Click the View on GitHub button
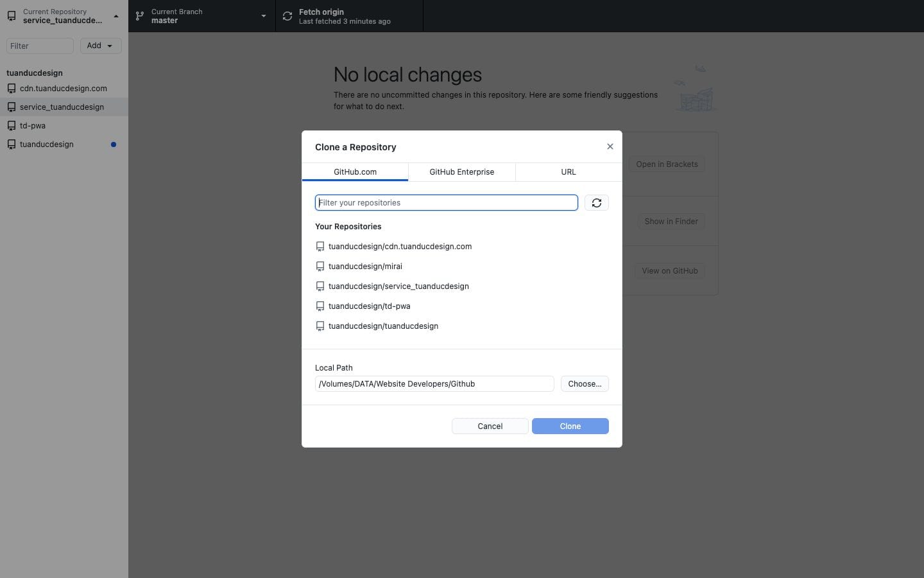Image resolution: width=924 pixels, height=578 pixels. (x=669, y=270)
